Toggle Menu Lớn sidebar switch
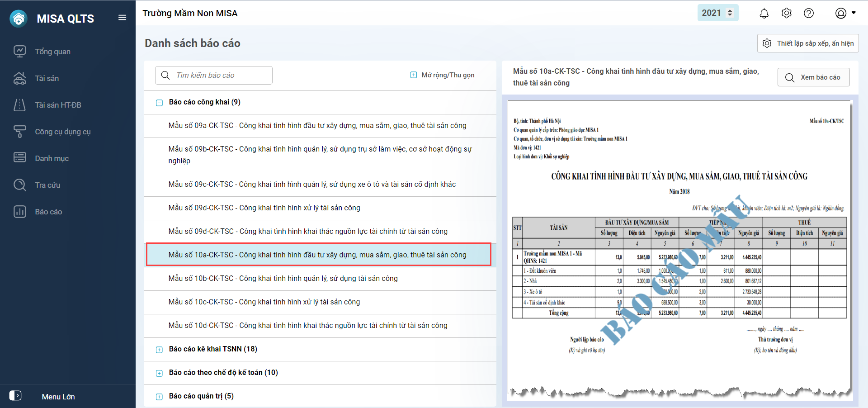This screenshot has width=868, height=408. pos(15,396)
